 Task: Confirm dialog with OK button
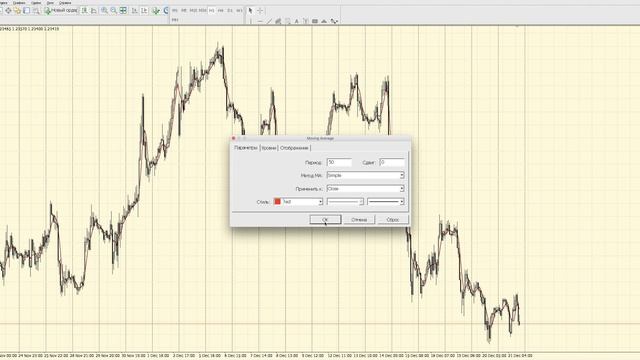coord(325,220)
